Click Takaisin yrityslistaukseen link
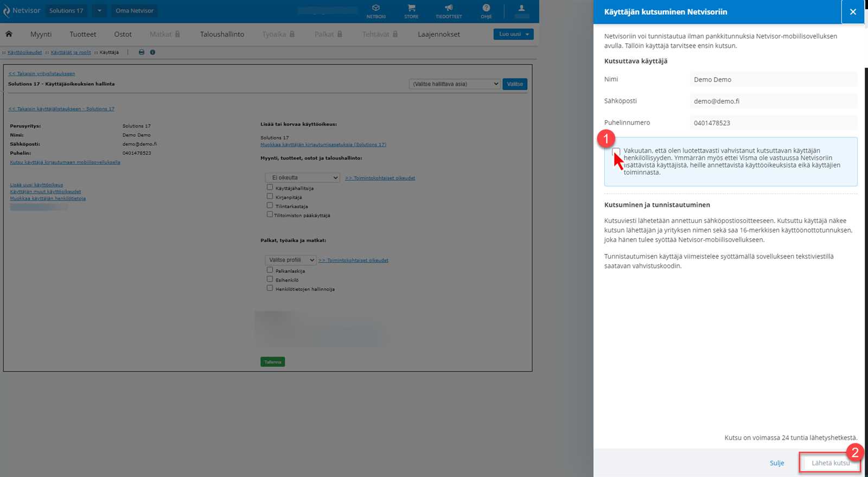Image resolution: width=868 pixels, height=477 pixels. tap(42, 74)
